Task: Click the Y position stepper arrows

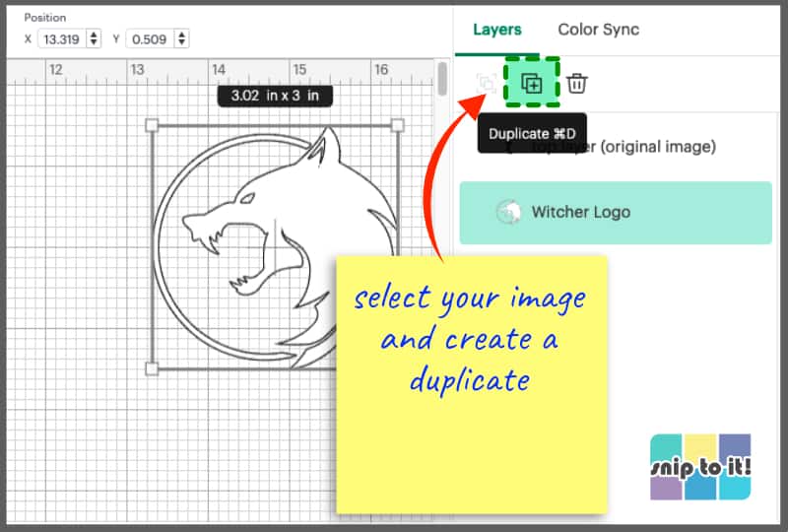Action: click(182, 39)
